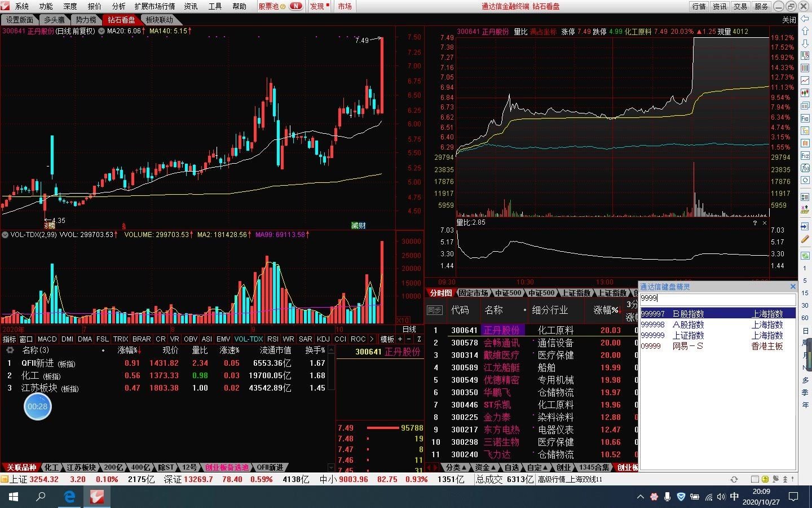Click the Fiz icon in right sidebar
812x508 pixels.
(x=805, y=155)
